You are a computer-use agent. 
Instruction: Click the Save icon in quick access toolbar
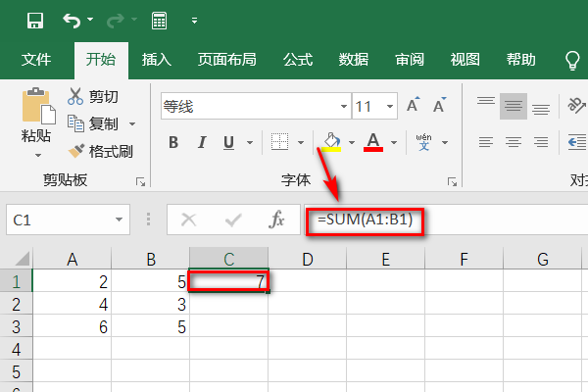[x=35, y=21]
